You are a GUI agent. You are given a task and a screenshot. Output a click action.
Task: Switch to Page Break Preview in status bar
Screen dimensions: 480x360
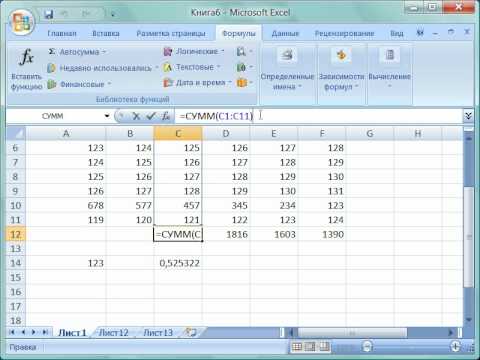point(325,347)
